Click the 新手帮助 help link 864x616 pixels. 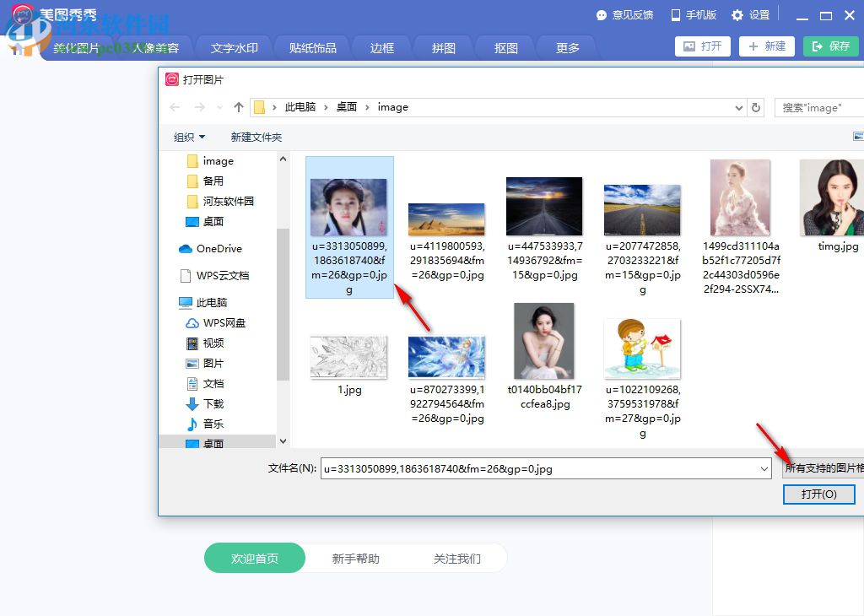[355, 558]
